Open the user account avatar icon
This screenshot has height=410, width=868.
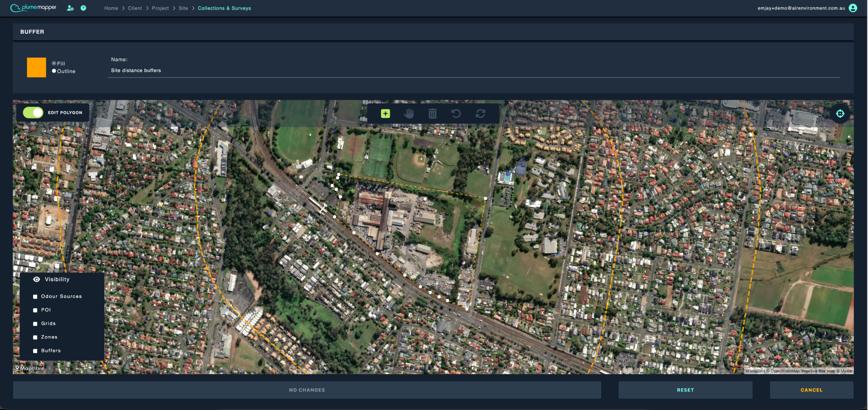pos(853,8)
